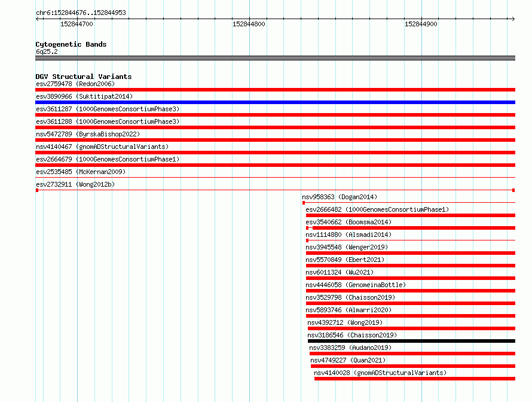The width and height of the screenshot is (532, 402).
Task: Click nsv3186546 (Chaisson2019) label
Action: pos(352,335)
